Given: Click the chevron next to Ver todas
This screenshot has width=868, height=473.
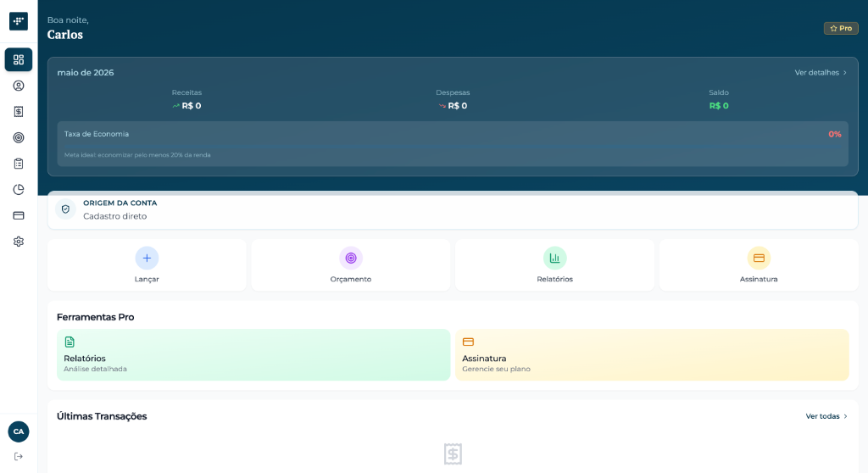Looking at the screenshot, I should (x=845, y=416).
